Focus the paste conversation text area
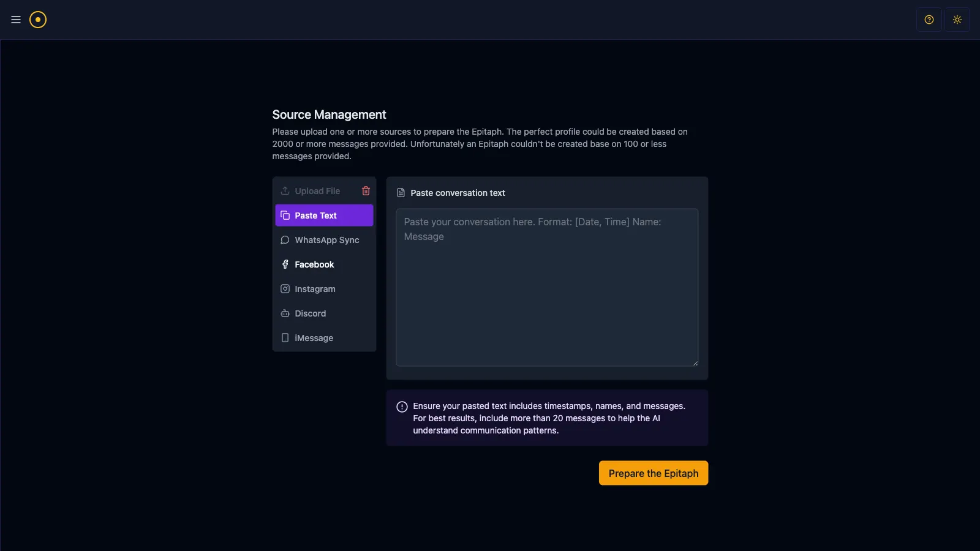 coord(547,288)
